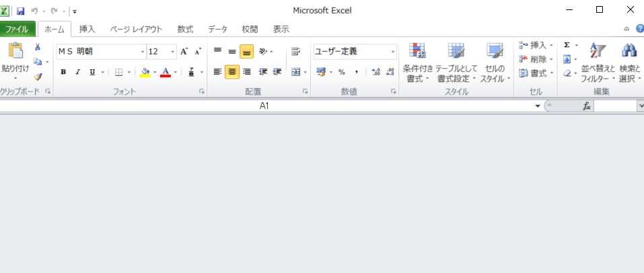Toggle center horizontal alignment

pyautogui.click(x=231, y=72)
